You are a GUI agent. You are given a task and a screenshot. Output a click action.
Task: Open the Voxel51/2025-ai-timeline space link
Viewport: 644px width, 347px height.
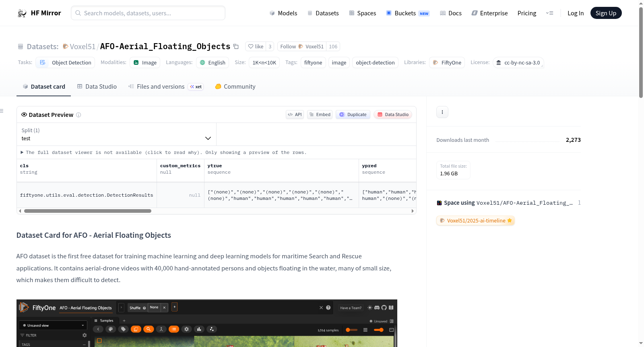click(x=475, y=220)
